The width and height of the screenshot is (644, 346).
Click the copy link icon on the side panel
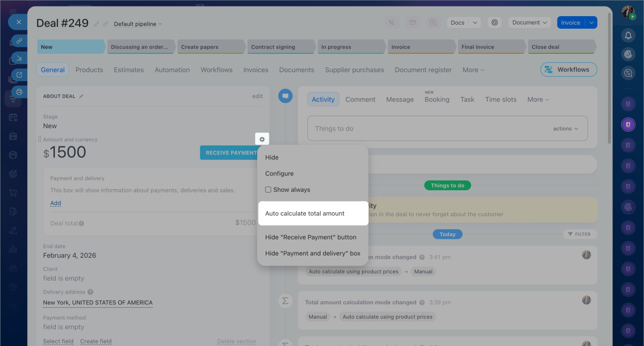coord(19,40)
